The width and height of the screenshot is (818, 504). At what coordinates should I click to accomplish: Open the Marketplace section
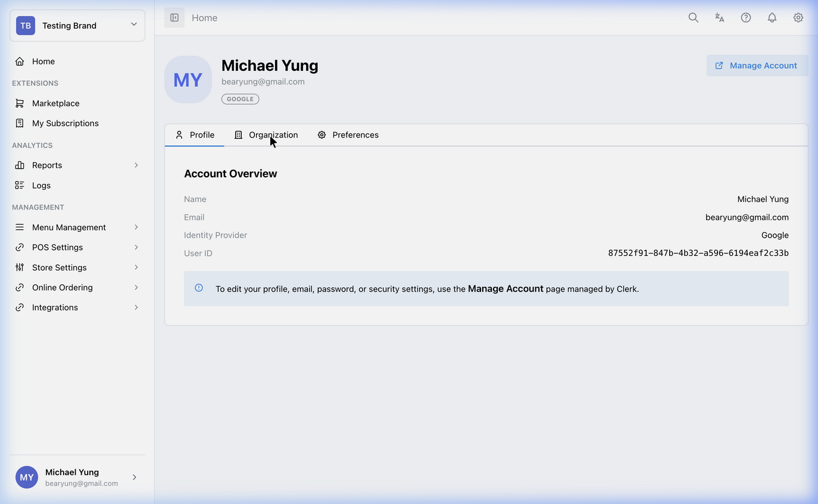coord(55,103)
